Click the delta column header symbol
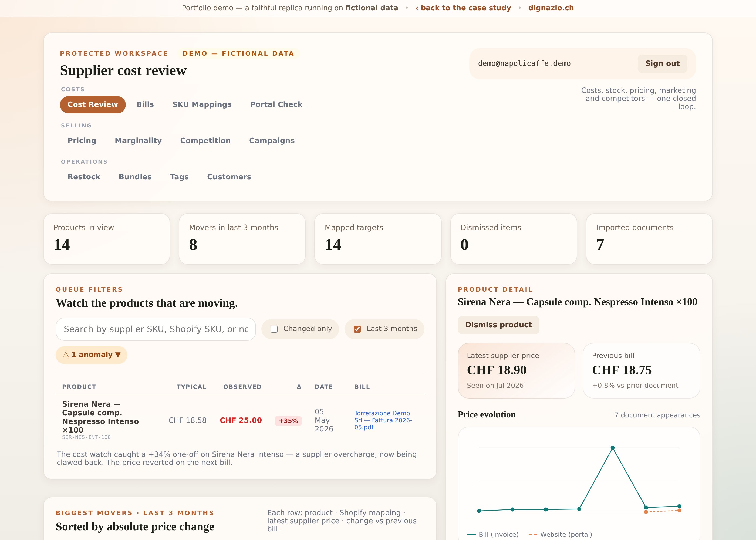Viewport: 756px width, 540px height. 299,387
